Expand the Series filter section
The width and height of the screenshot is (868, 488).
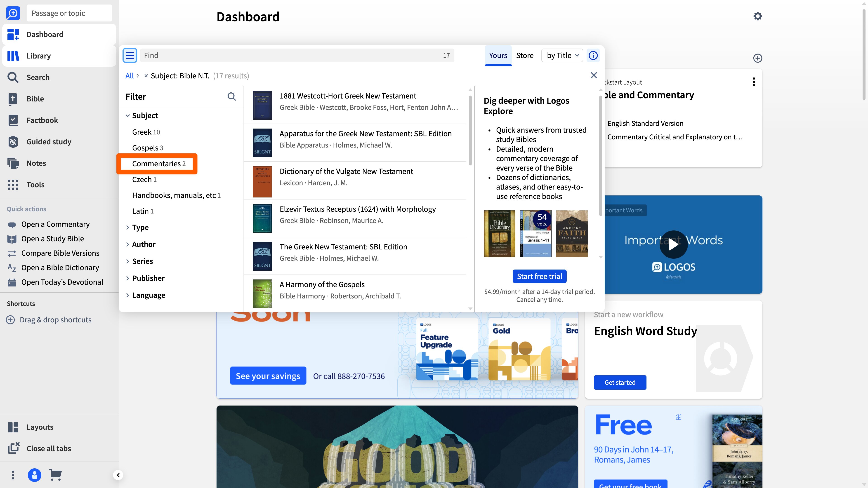click(x=128, y=261)
